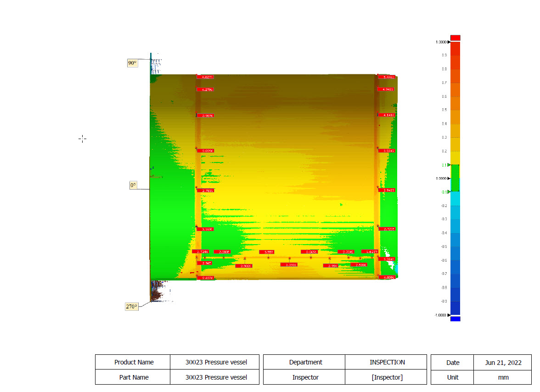Click the blue under-range swatch below the legend
This screenshot has height=392, width=540.
(456, 319)
